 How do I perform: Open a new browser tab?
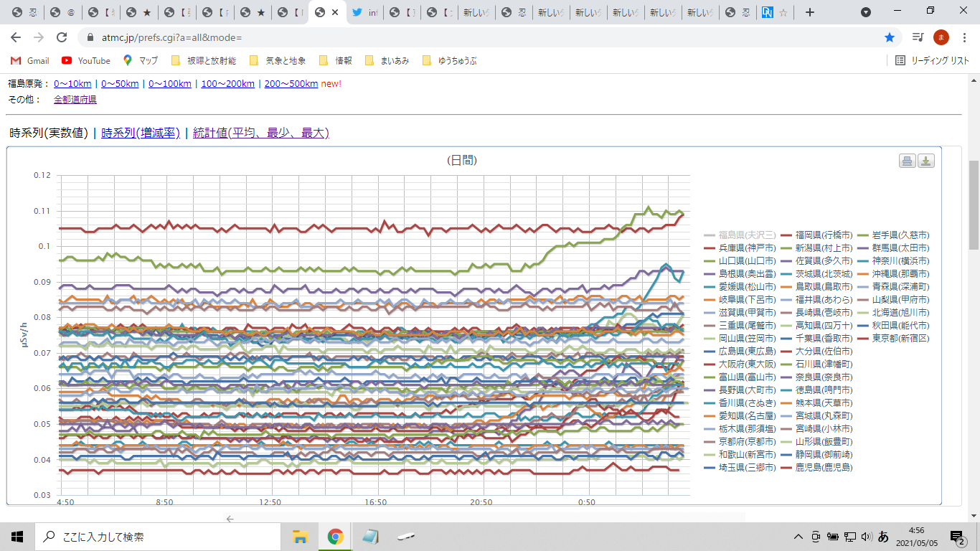[810, 12]
